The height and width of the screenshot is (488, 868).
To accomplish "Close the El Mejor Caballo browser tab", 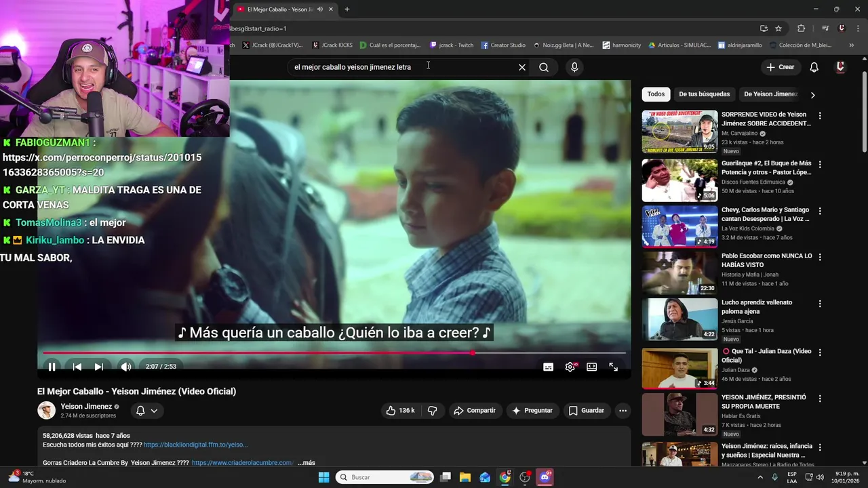I will point(331,9).
